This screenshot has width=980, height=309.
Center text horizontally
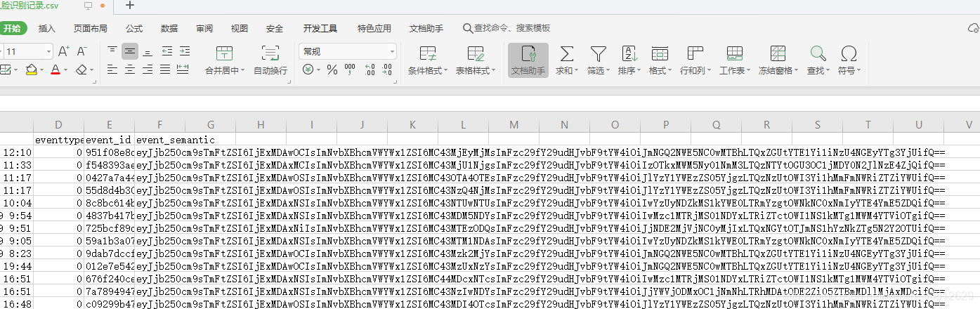[x=130, y=70]
